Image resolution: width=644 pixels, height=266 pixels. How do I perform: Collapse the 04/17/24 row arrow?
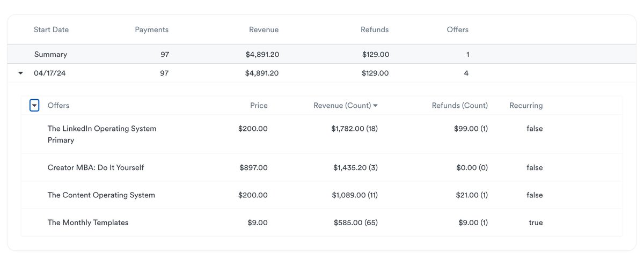pyautogui.click(x=20, y=73)
